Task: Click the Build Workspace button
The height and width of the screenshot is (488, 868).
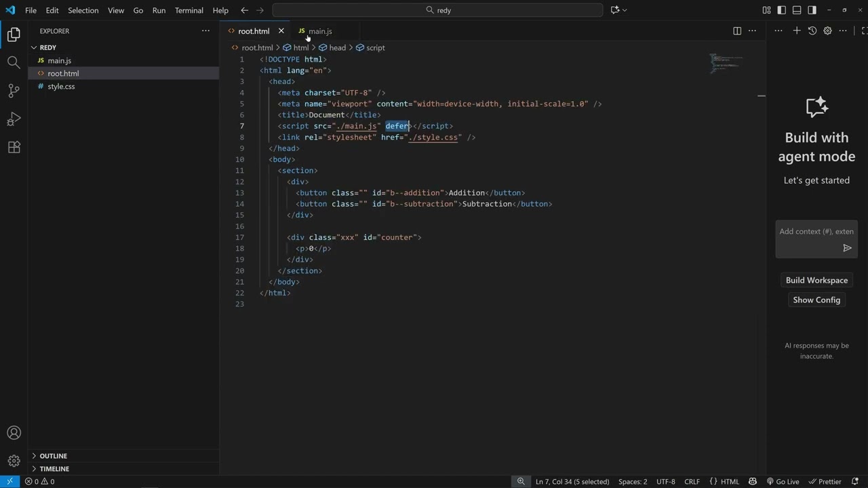Action: pyautogui.click(x=816, y=280)
